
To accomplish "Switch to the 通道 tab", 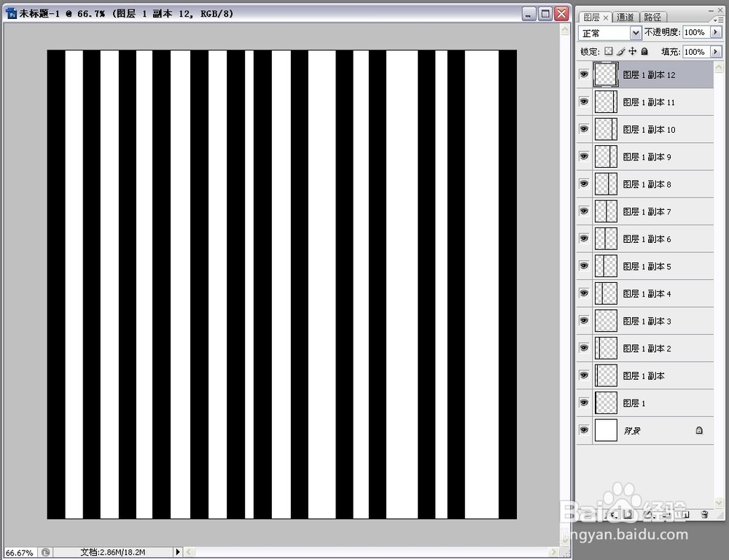I will [625, 17].
